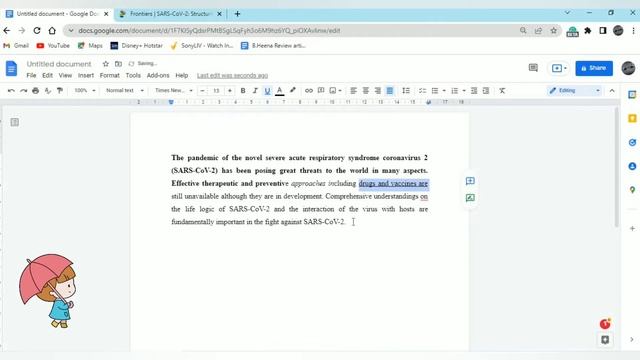Apply a bulleted list
This screenshot has height=360, width=640.
[x=435, y=91]
